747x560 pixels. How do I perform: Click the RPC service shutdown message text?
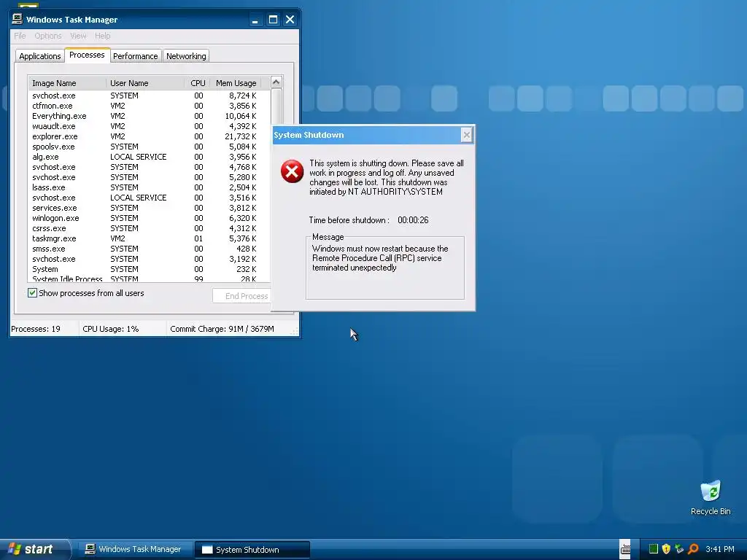(x=380, y=258)
